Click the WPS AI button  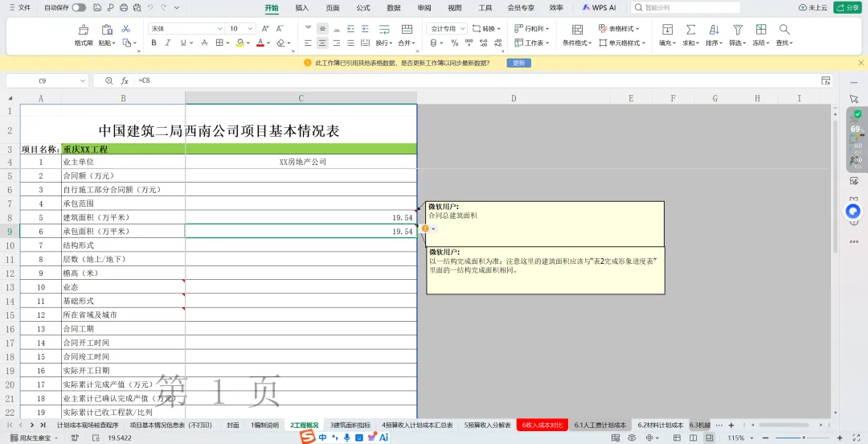click(599, 8)
